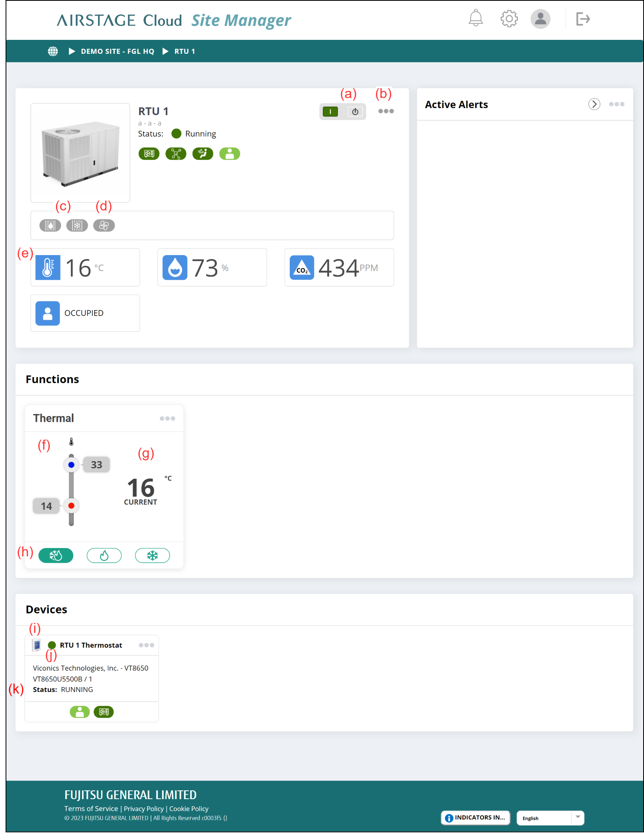Click the blue cooling setpoint slider handle

click(x=71, y=465)
